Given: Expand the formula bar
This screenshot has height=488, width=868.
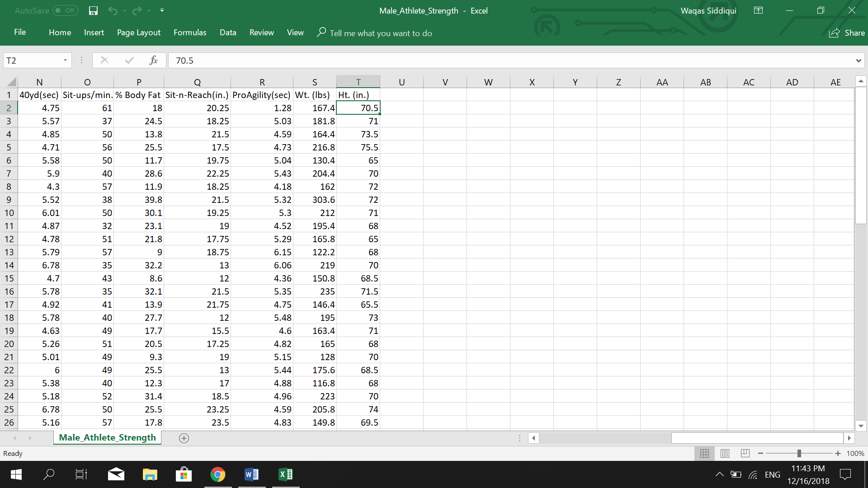Looking at the screenshot, I should click(x=858, y=61).
